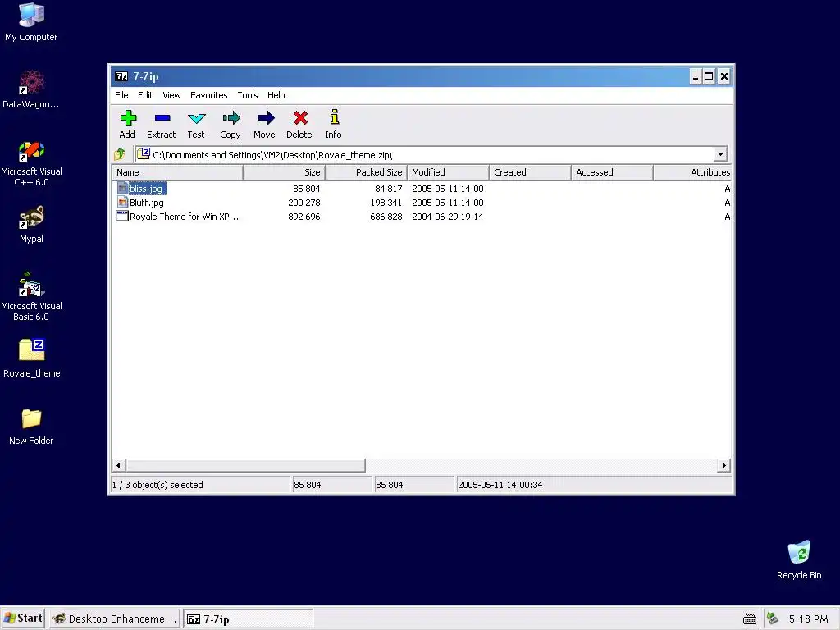Select Microsoft Visual Basic 6.0 icon
Viewport: 840px width, 630px height.
pyautogui.click(x=31, y=285)
